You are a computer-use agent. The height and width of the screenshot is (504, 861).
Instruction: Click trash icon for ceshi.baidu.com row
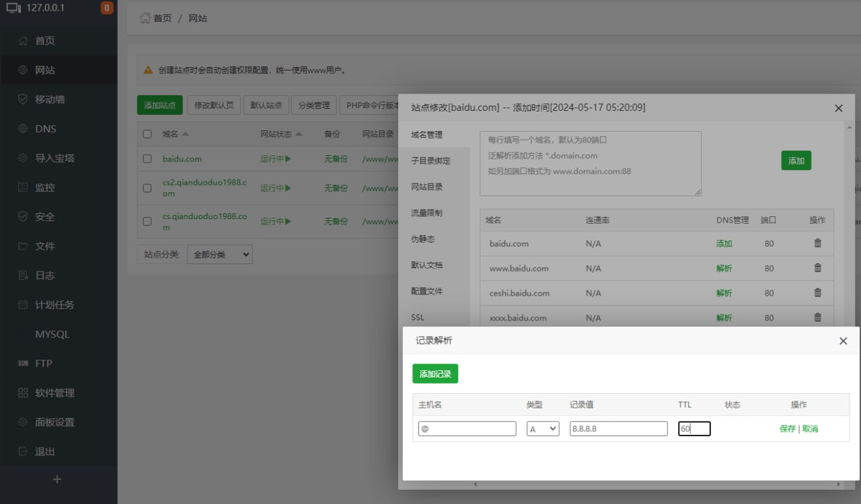point(817,293)
